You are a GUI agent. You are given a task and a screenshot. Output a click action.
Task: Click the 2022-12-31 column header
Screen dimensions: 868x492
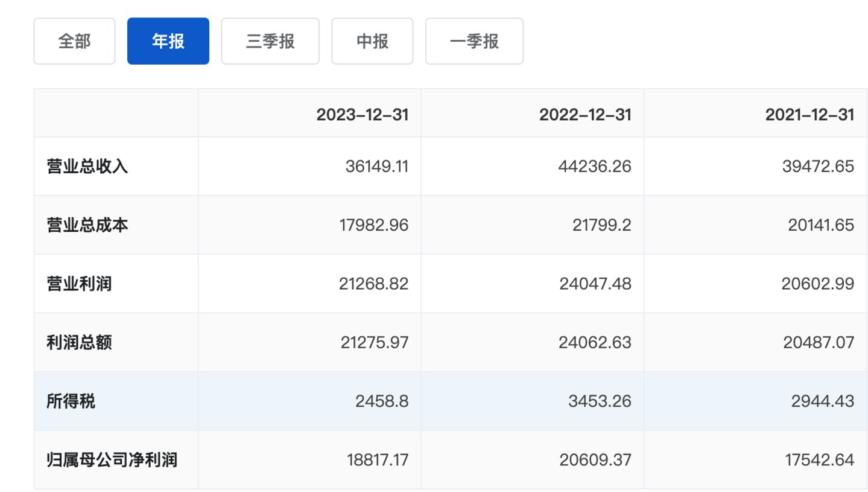tap(584, 114)
